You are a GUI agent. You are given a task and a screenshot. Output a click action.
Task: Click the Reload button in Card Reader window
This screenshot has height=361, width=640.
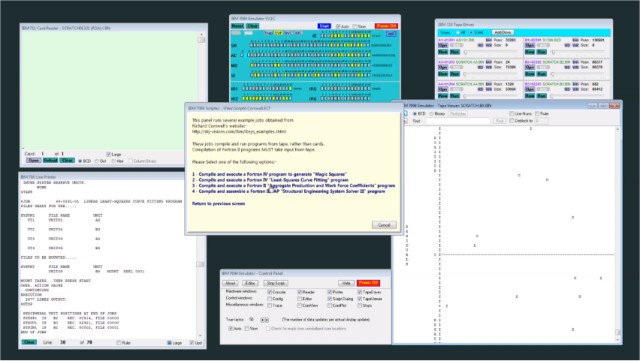[50, 160]
